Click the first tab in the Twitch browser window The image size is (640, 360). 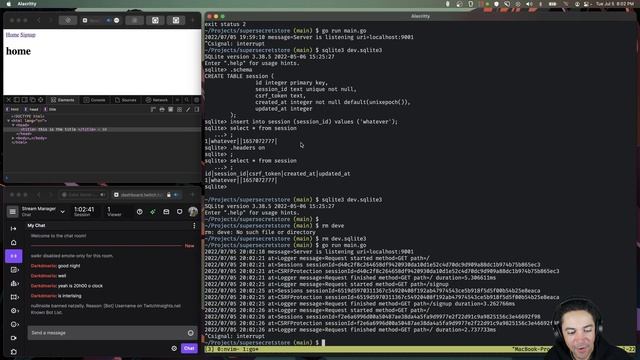coord(83,195)
